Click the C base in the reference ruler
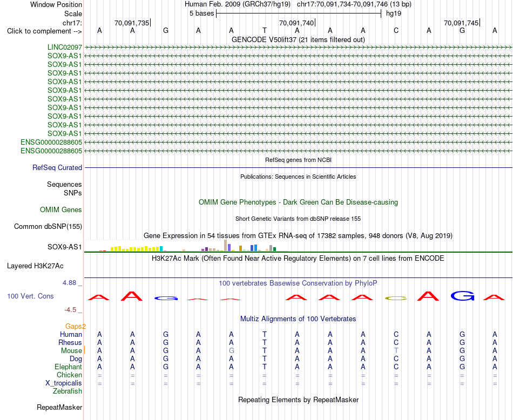513x420 pixels. click(396, 30)
